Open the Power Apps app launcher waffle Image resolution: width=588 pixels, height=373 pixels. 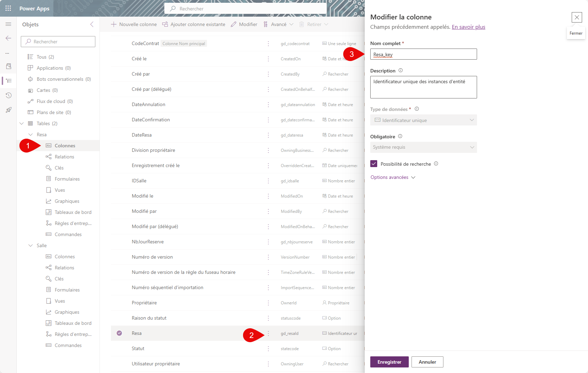[8, 8]
